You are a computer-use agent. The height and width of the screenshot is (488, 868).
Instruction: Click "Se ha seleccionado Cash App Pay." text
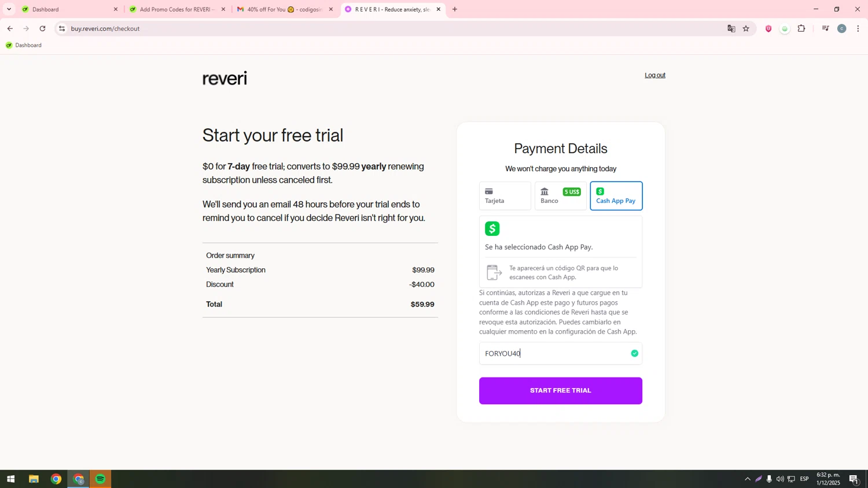click(x=539, y=247)
